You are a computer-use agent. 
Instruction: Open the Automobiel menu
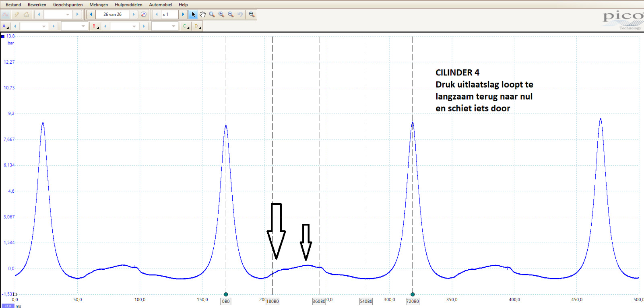(160, 4)
